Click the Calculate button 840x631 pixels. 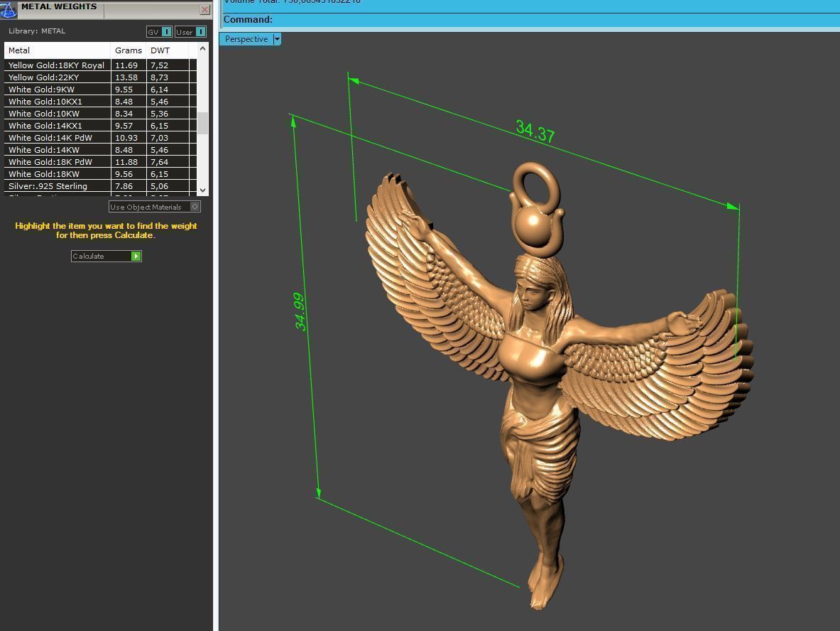pyautogui.click(x=106, y=257)
